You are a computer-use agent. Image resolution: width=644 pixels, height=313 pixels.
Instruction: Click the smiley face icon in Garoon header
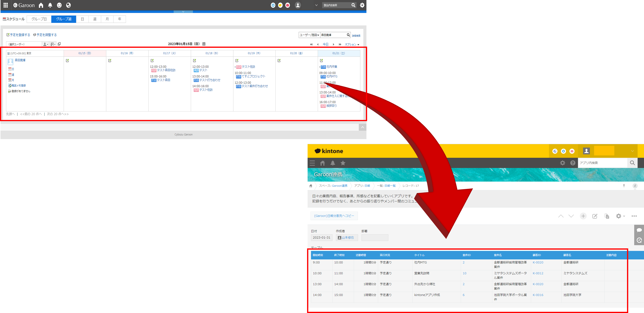pos(59,5)
